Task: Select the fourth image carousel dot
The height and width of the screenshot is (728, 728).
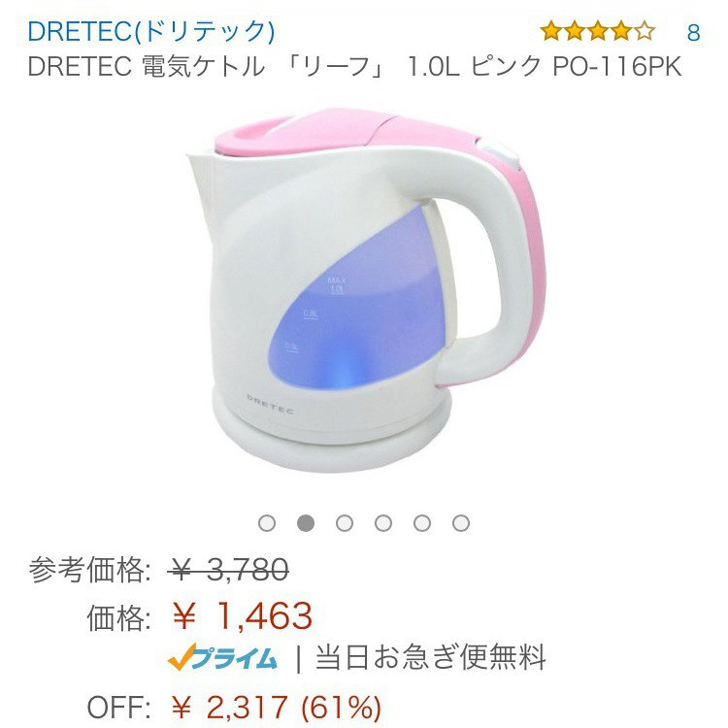Action: click(x=383, y=523)
